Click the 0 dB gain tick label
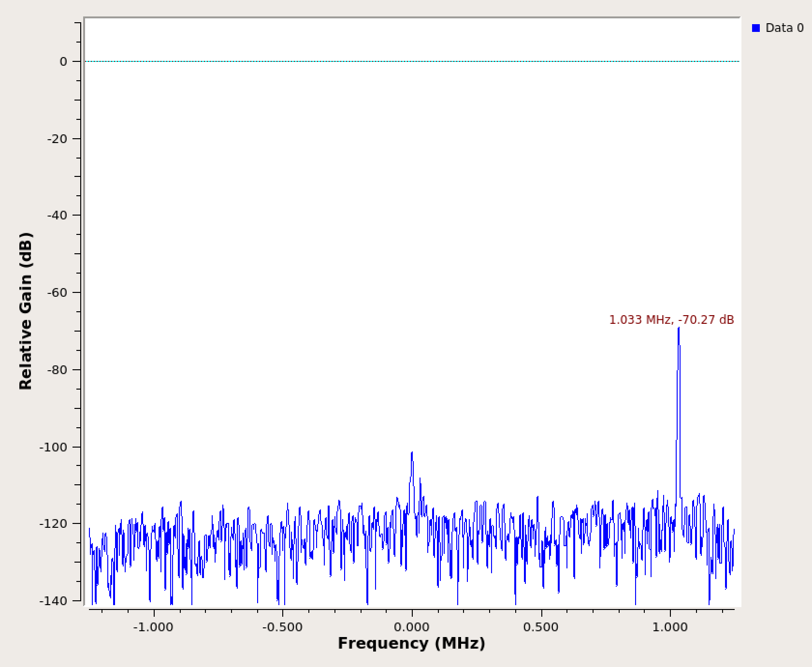This screenshot has height=667, width=812. [x=63, y=62]
